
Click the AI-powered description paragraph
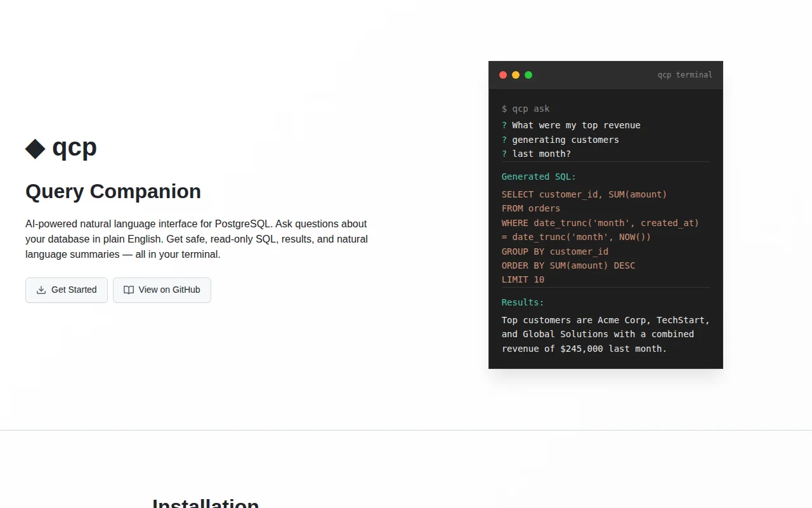tap(197, 239)
